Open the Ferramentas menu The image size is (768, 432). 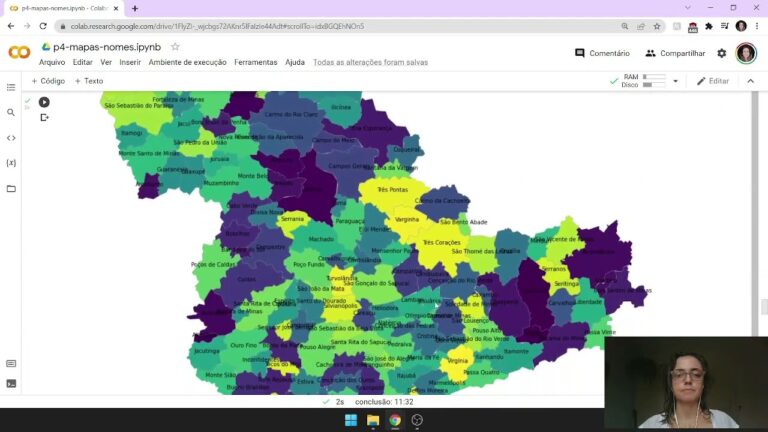(256, 62)
